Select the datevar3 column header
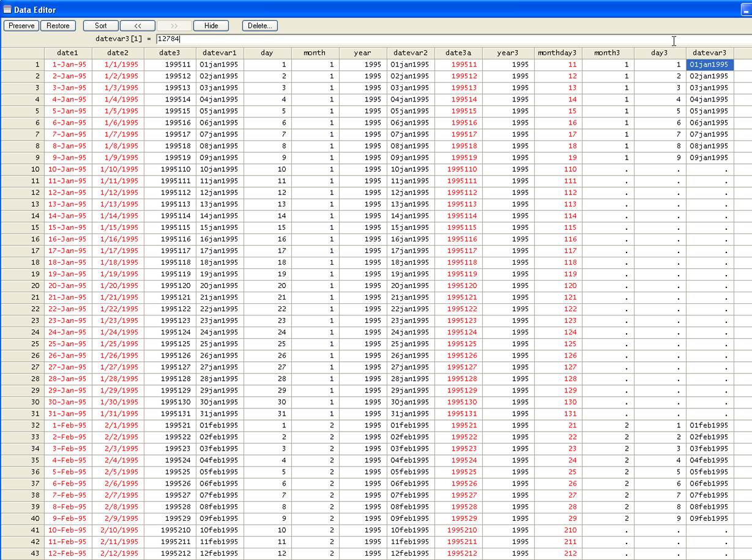 (709, 53)
